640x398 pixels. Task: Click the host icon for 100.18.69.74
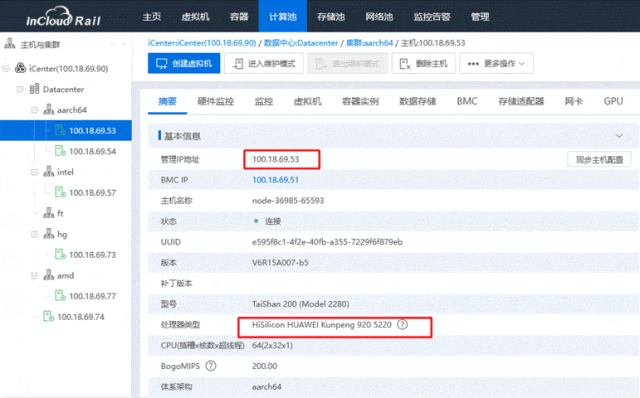49,316
